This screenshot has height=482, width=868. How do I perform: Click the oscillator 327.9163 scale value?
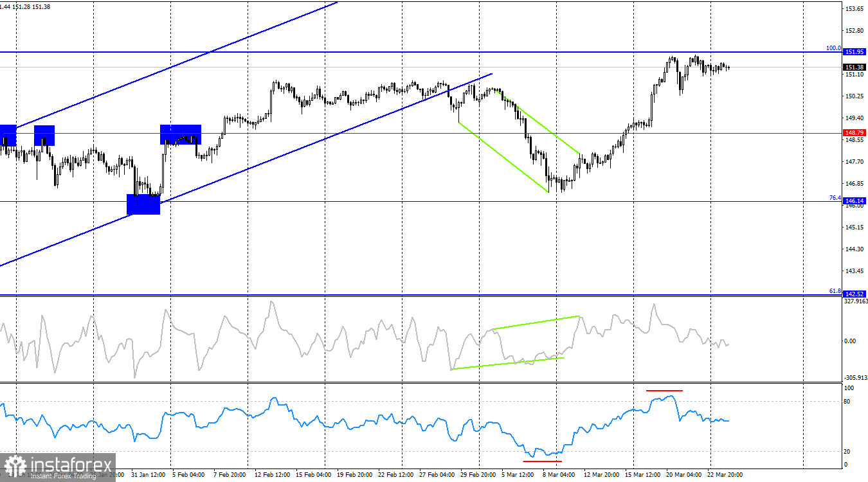[855, 300]
